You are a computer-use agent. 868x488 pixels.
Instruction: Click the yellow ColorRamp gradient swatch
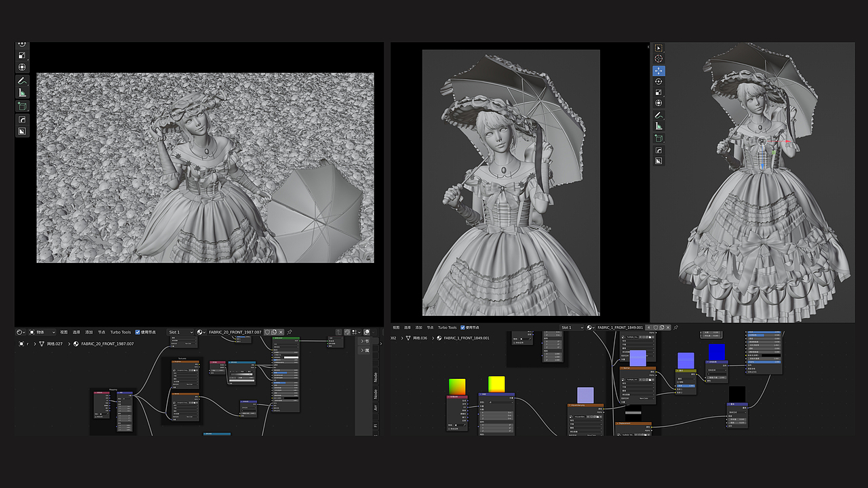[496, 386]
